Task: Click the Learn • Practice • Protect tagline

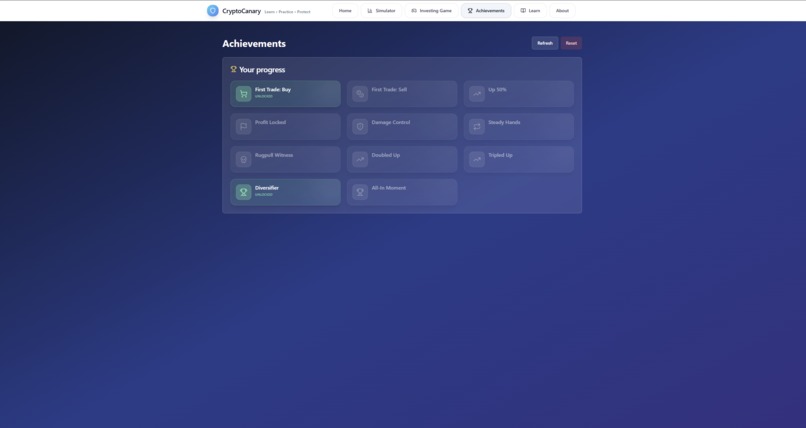Action: pos(287,12)
